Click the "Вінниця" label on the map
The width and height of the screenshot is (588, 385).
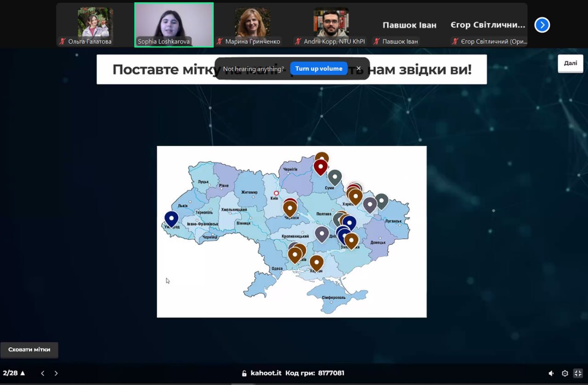243,223
